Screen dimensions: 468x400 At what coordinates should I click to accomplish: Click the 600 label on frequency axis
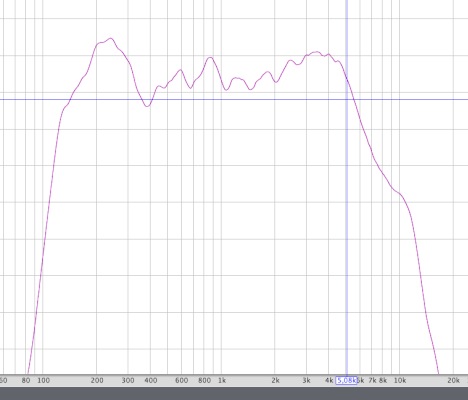tap(182, 380)
